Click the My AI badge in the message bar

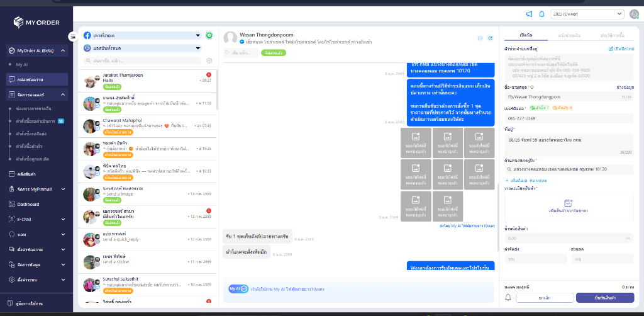click(x=238, y=289)
